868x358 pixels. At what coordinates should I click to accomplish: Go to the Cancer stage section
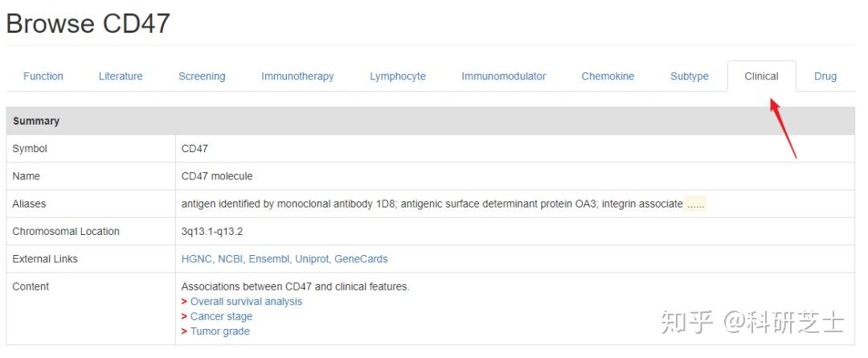[x=221, y=316]
